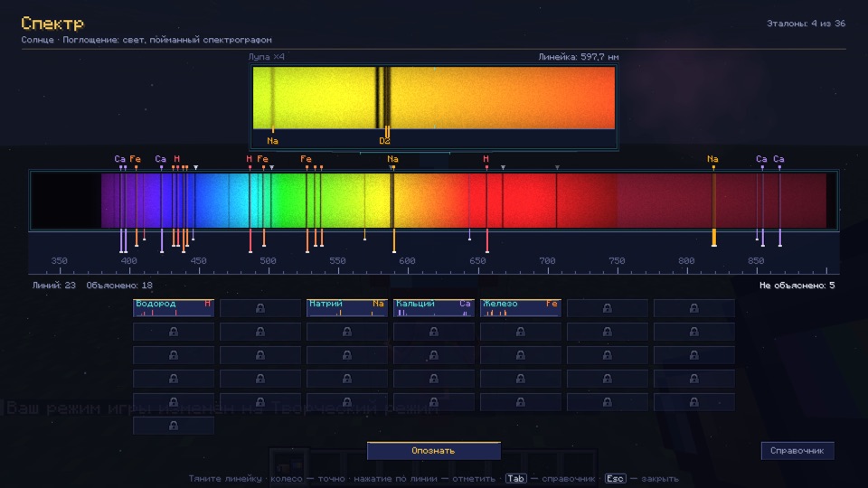Click the 'Линейка: 597,7 нм' readout
The width and height of the screenshot is (868, 488).
579,57
